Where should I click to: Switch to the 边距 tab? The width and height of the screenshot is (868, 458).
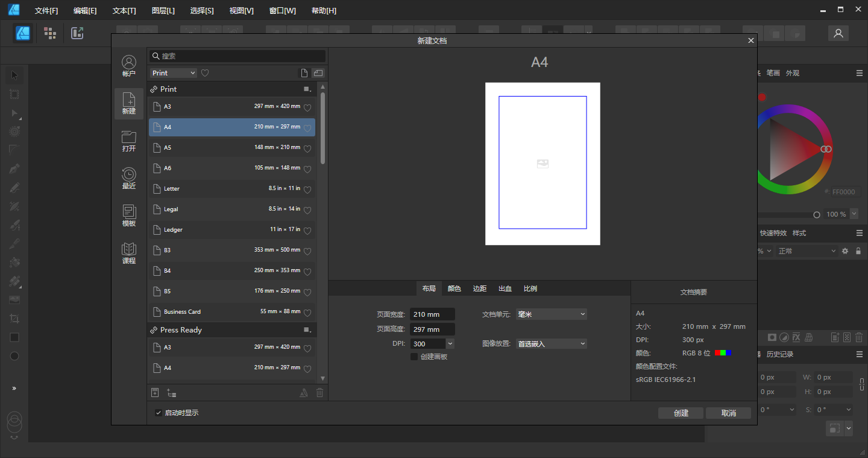(480, 288)
